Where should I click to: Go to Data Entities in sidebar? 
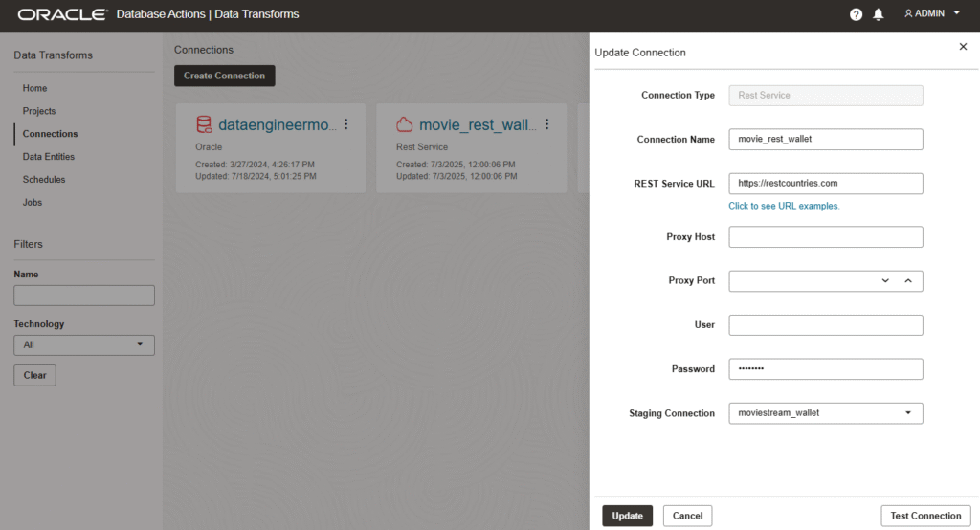click(49, 157)
